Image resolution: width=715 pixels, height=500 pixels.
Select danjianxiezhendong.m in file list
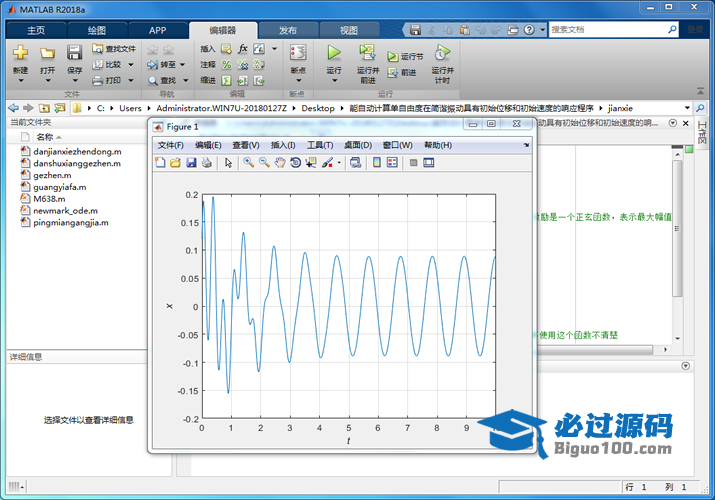coord(77,151)
